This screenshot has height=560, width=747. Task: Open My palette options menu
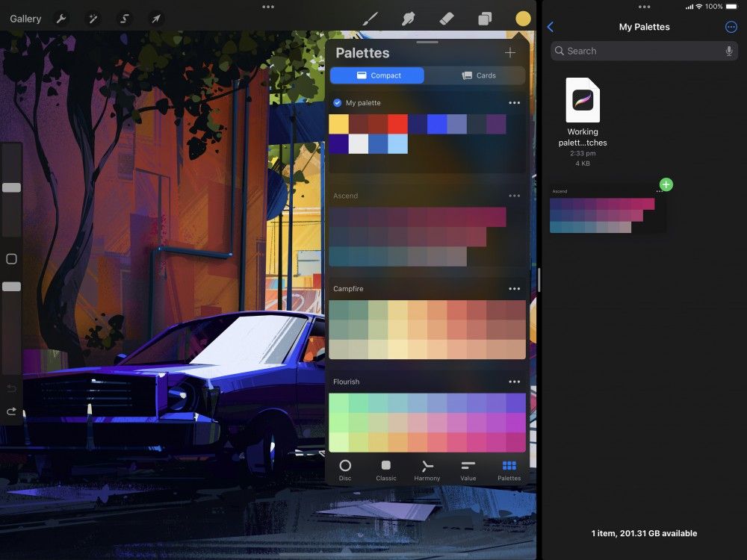pyautogui.click(x=514, y=103)
